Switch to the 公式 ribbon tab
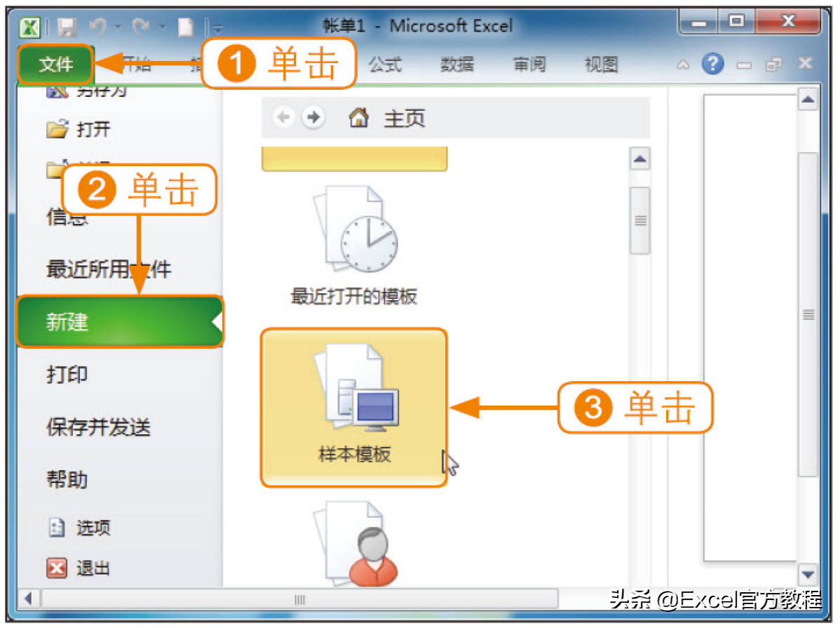840x628 pixels. pos(385,65)
